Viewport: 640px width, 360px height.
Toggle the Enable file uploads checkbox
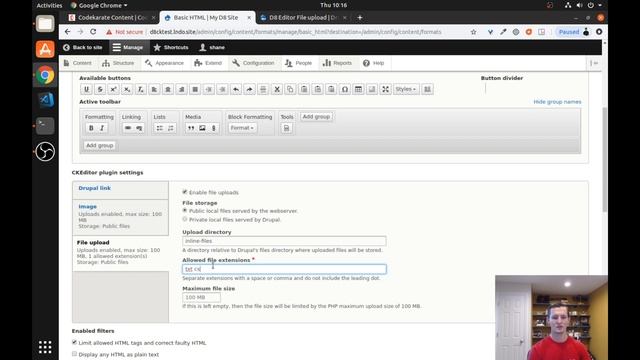pyautogui.click(x=185, y=192)
